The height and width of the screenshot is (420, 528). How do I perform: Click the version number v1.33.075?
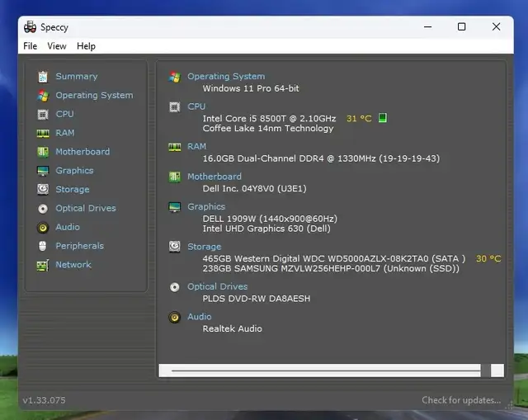click(x=44, y=400)
